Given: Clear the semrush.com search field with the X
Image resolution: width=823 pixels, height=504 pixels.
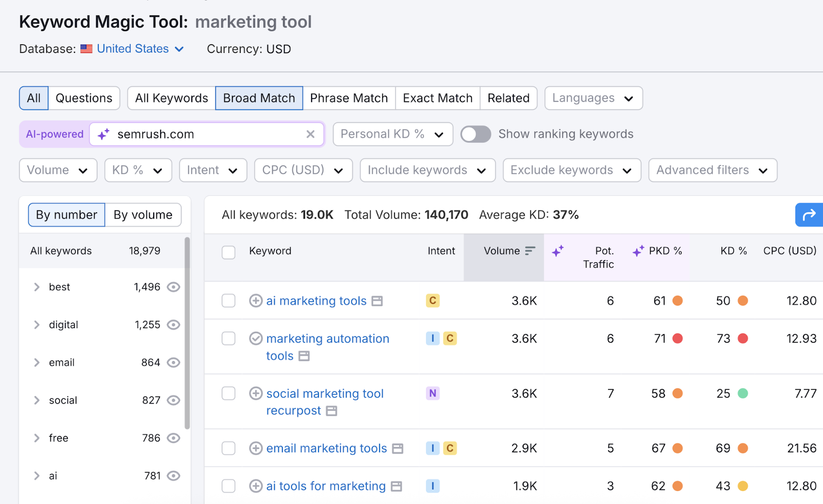Looking at the screenshot, I should (311, 134).
